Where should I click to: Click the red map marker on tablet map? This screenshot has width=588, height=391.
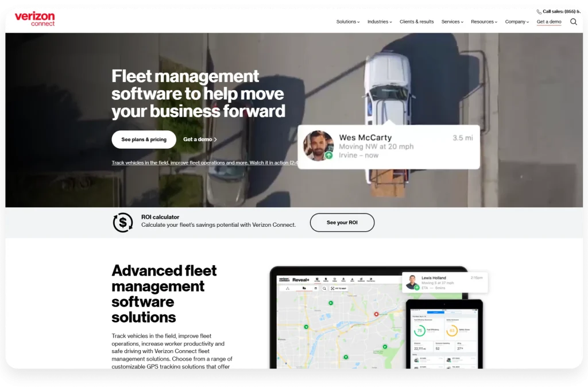[x=376, y=314]
